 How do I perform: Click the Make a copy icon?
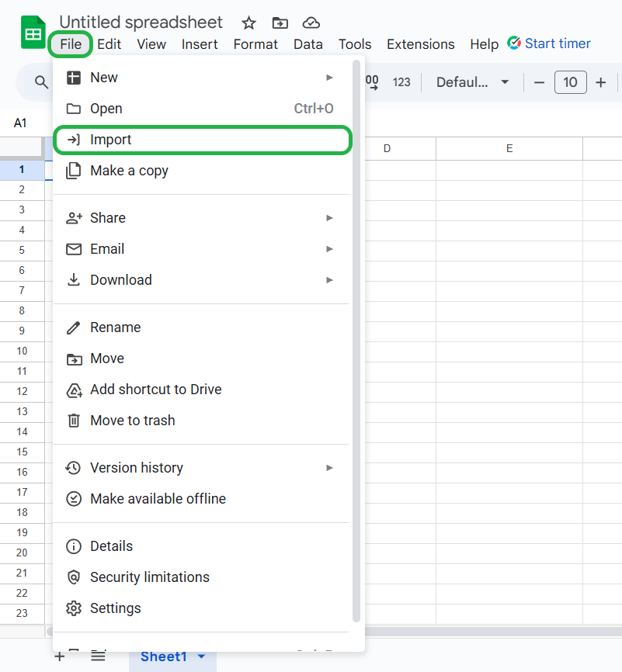click(x=73, y=171)
